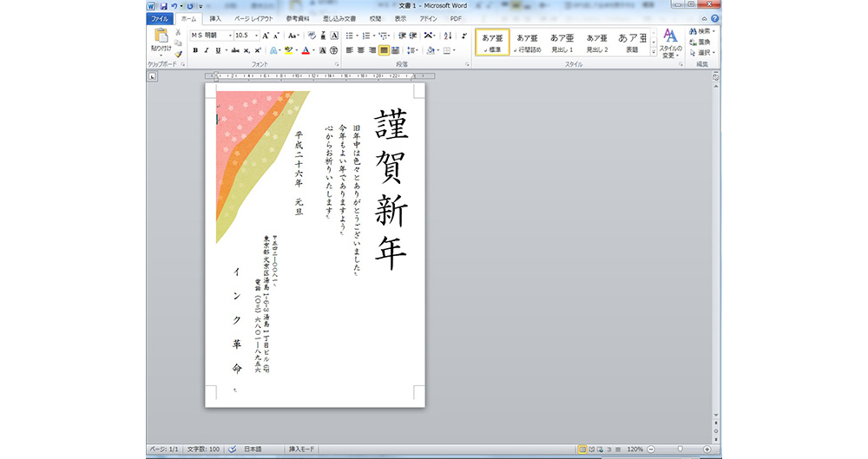Click the bullet list icon
Viewport: 868px width, 459px height.
pyautogui.click(x=350, y=36)
